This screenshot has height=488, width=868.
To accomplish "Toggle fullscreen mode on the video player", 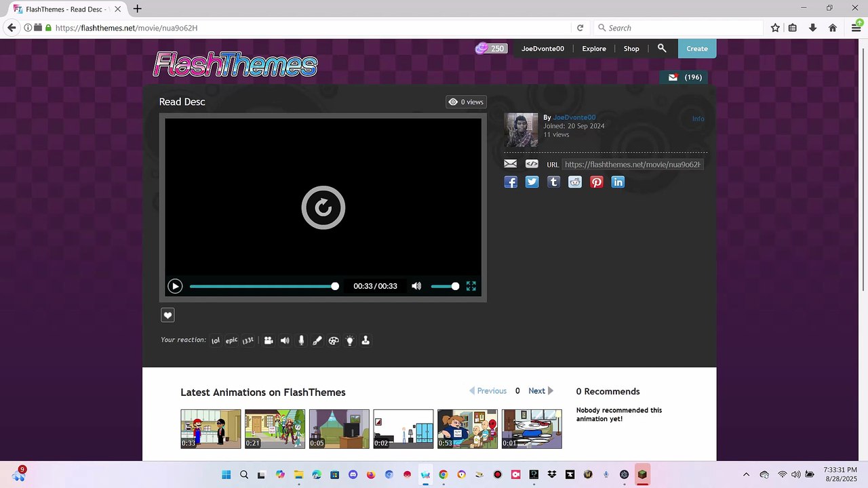I will pyautogui.click(x=471, y=286).
